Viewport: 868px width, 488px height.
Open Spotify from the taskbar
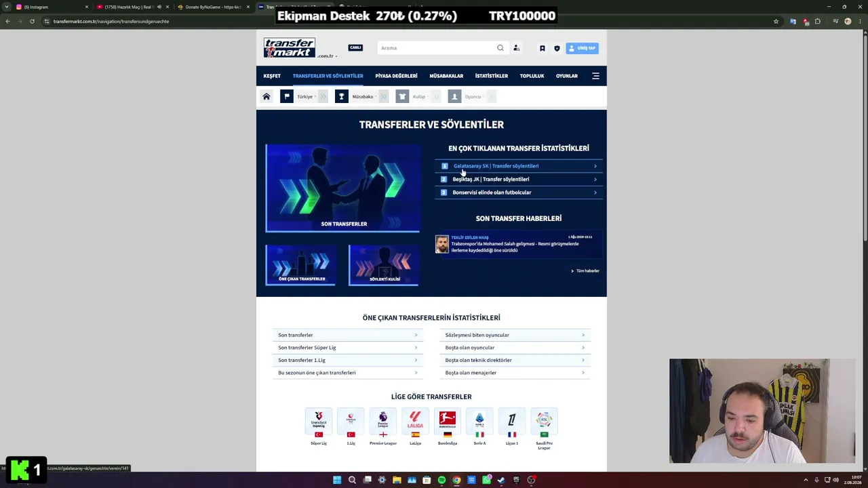pos(441,480)
